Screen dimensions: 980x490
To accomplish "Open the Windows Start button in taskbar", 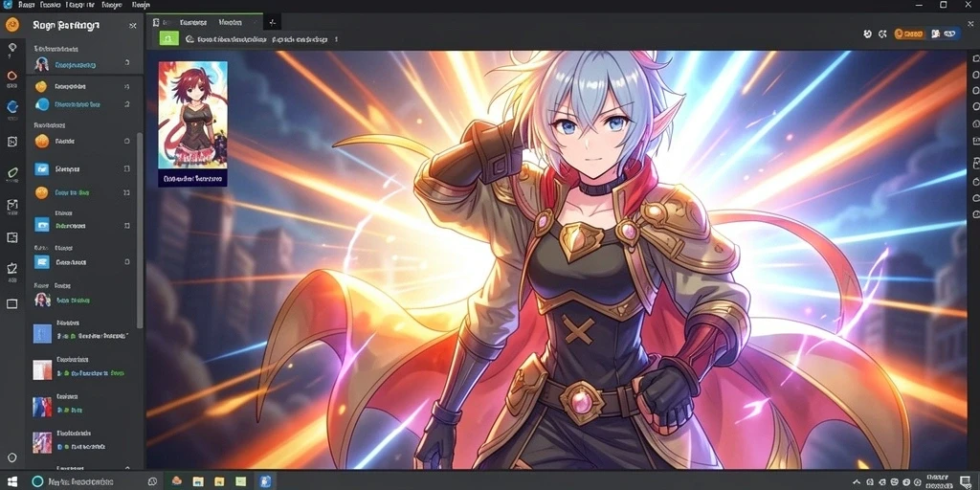I will (x=11, y=481).
